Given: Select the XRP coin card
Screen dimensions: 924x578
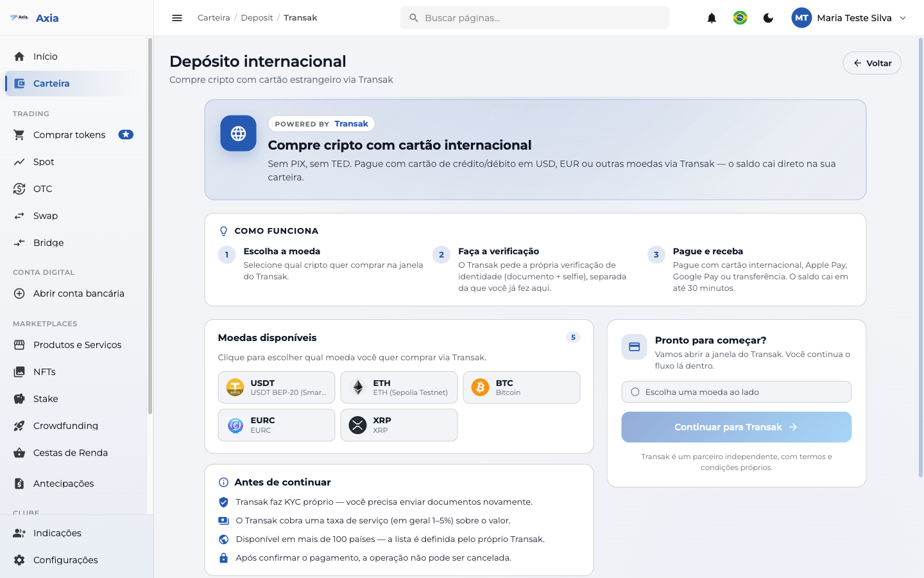Looking at the screenshot, I should click(399, 425).
